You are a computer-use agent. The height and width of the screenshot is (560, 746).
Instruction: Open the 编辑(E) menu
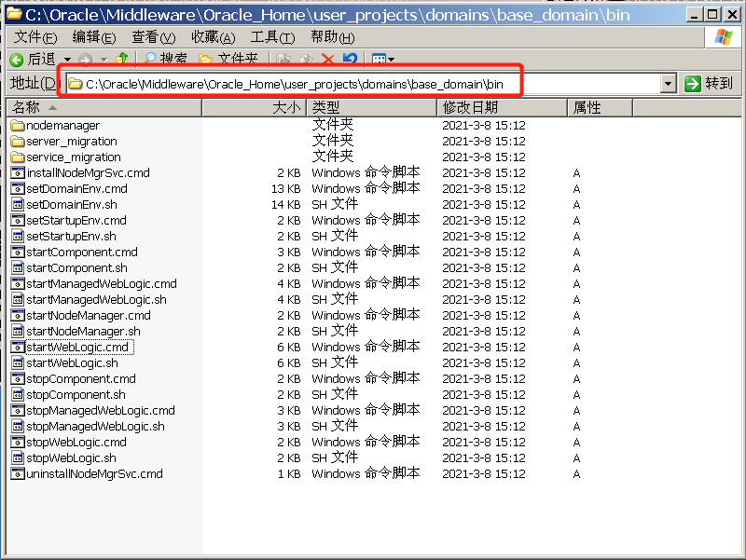click(x=94, y=36)
